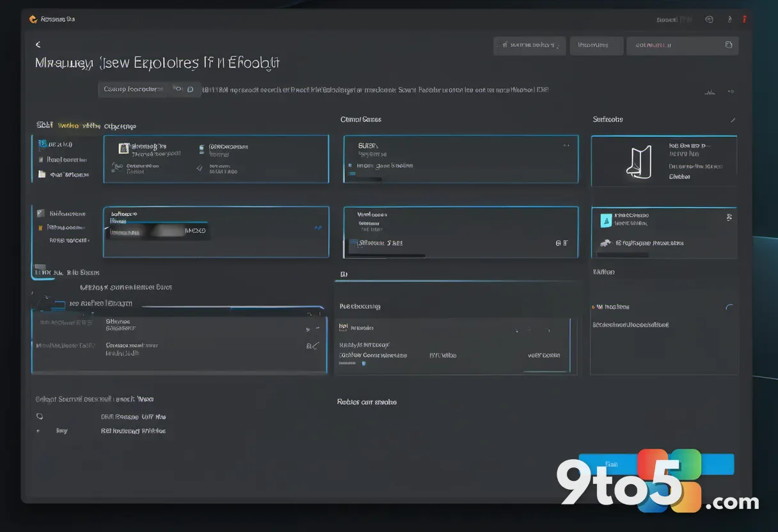The image size is (778, 532).
Task: Click the grey elephant-shaped icon in right card
Action: pos(605,244)
